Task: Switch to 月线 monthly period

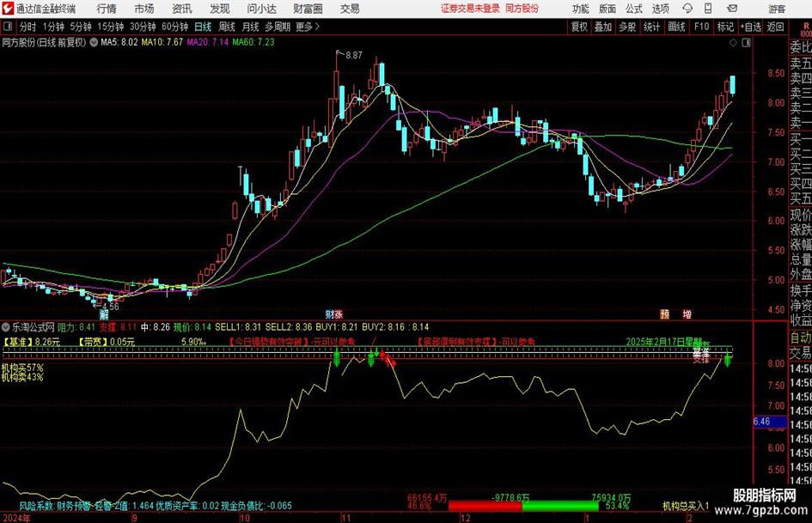Action: 250,27
